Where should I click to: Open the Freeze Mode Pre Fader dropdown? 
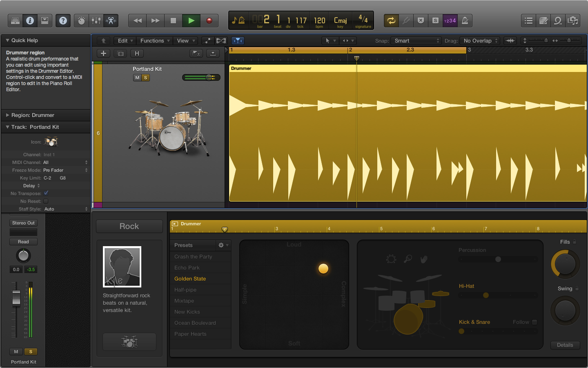point(65,170)
